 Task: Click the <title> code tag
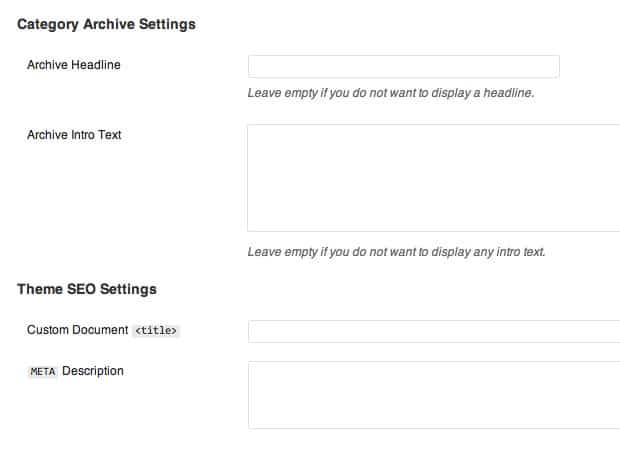click(156, 331)
